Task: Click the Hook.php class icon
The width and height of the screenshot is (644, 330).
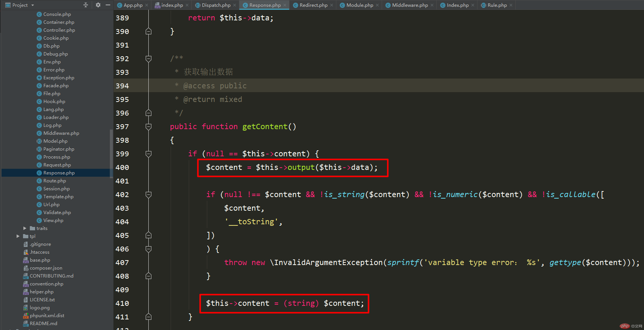Action: [39, 102]
